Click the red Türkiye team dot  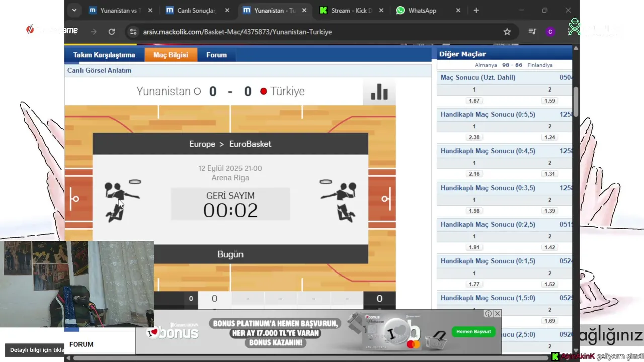[x=263, y=92]
